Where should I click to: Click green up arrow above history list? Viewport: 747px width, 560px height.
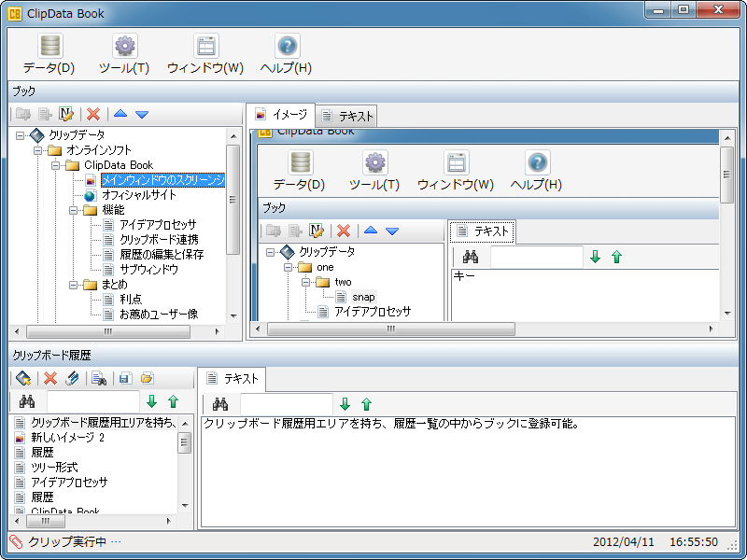tap(174, 402)
